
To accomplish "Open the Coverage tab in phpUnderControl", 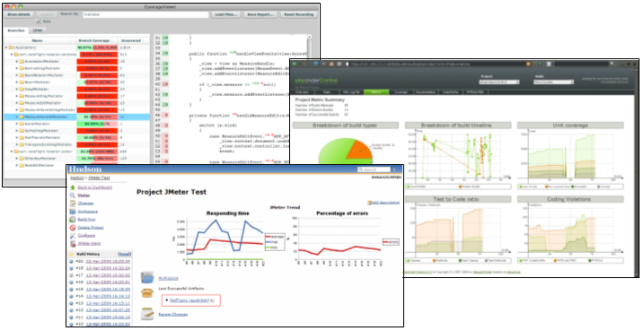I will click(401, 92).
